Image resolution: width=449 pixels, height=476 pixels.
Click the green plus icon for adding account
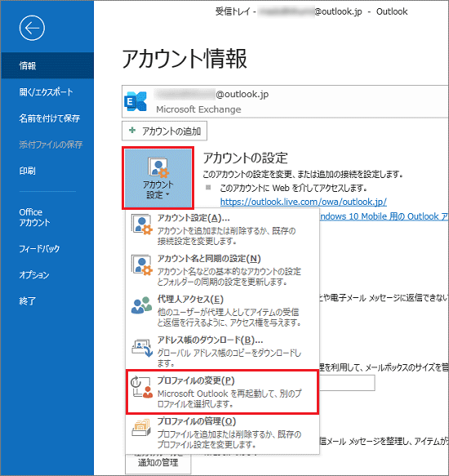point(132,131)
